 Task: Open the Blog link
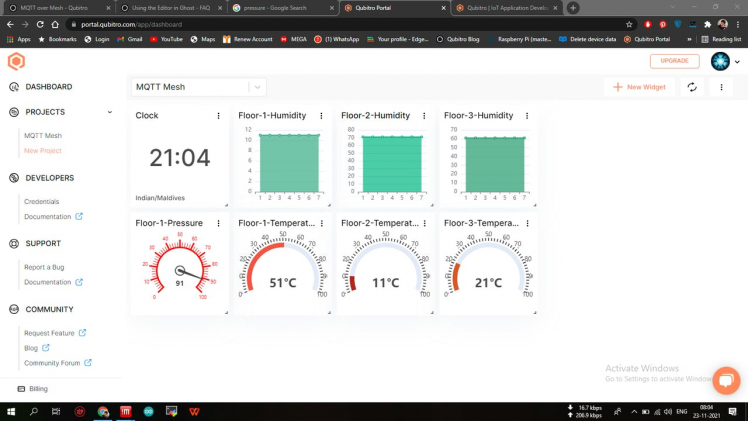click(x=36, y=348)
